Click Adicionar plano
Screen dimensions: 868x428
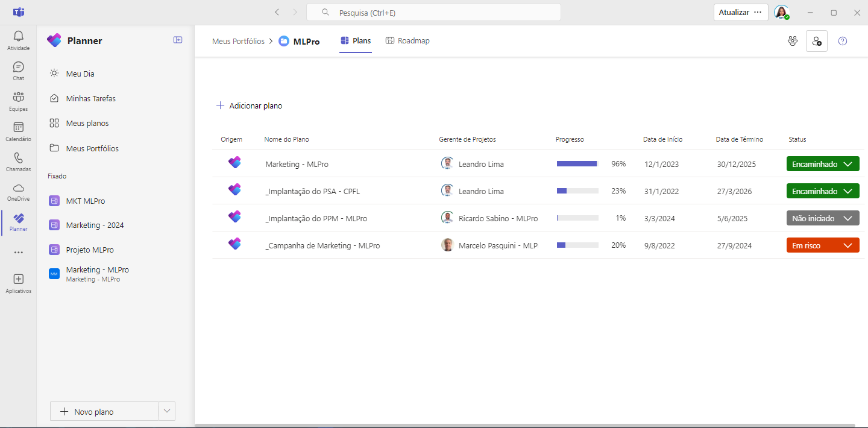[249, 105]
